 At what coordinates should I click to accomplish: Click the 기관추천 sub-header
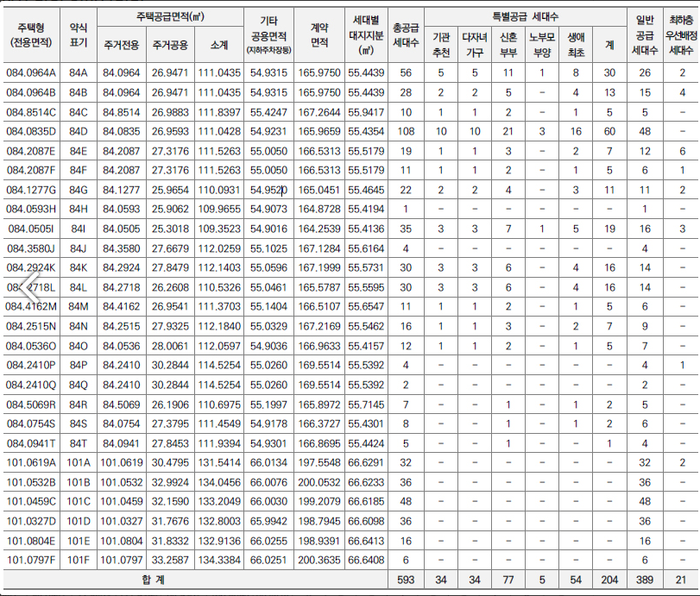[x=441, y=45]
